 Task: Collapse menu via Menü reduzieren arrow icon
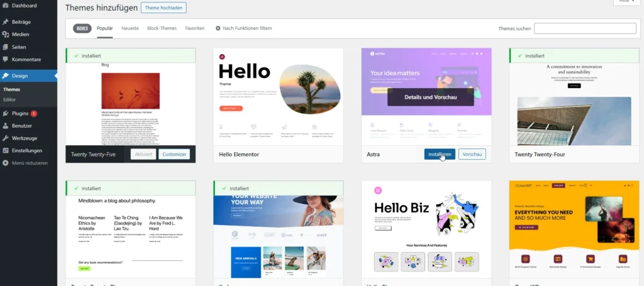point(5,163)
